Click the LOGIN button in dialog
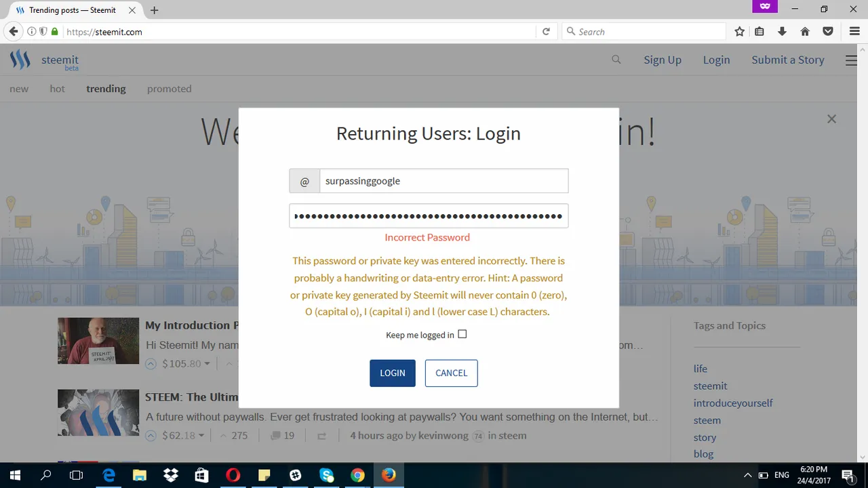The height and width of the screenshot is (488, 868). tap(393, 373)
